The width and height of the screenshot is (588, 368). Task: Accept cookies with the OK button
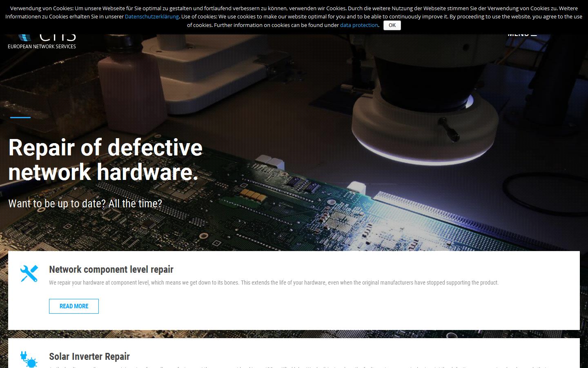[x=392, y=25]
